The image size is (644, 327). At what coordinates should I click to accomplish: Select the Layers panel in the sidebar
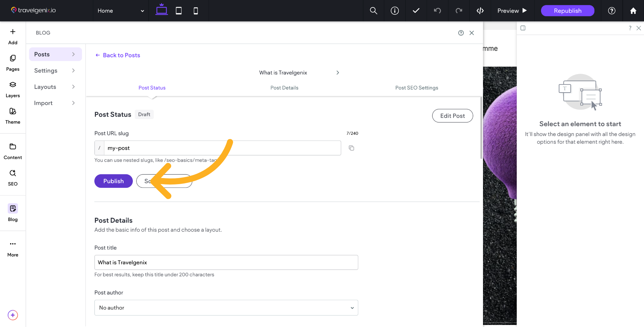tap(12, 89)
